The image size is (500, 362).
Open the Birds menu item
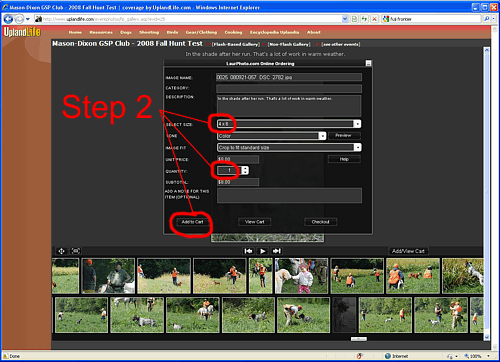tap(172, 32)
